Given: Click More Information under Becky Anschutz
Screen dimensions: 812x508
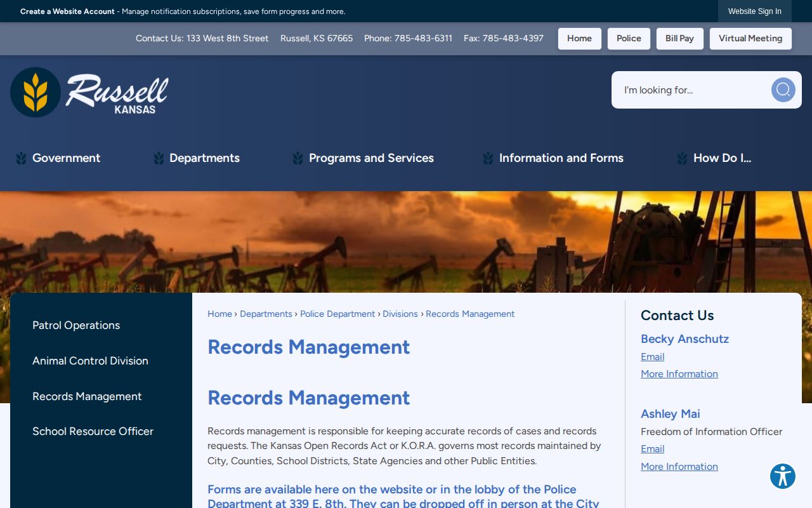Looking at the screenshot, I should point(679,374).
